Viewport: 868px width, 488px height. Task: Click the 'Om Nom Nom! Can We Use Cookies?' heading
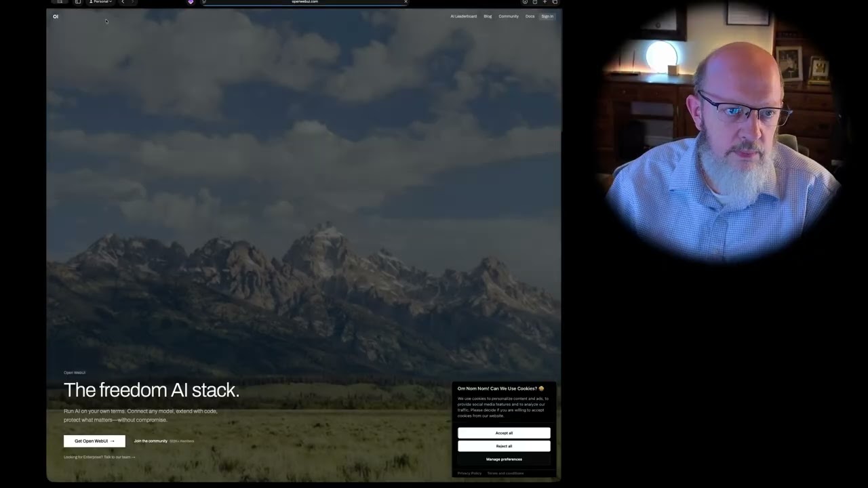tap(500, 388)
